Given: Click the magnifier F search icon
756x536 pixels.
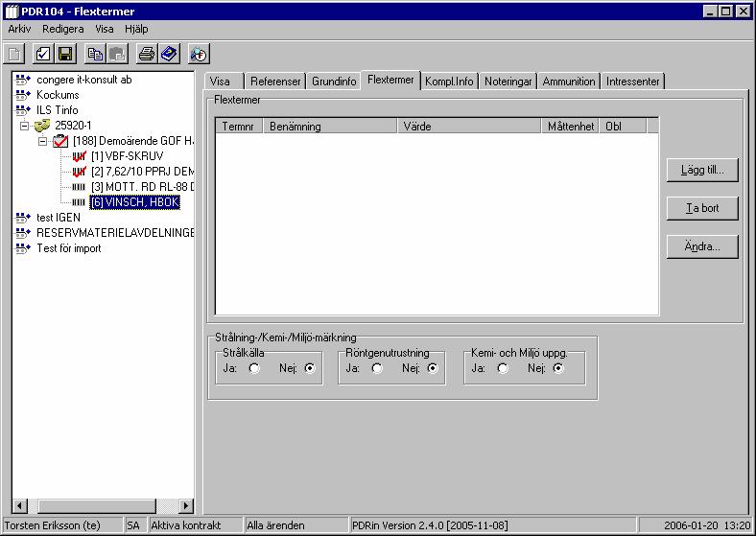Looking at the screenshot, I should point(199,54).
